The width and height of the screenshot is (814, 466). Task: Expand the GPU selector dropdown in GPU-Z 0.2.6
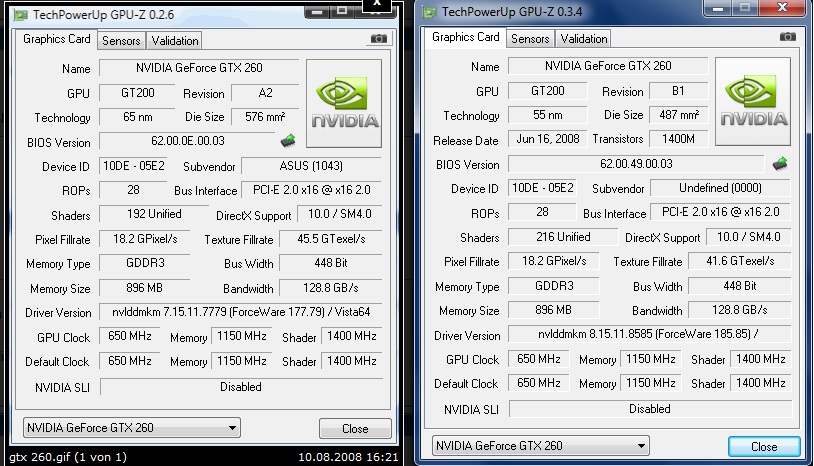click(131, 428)
